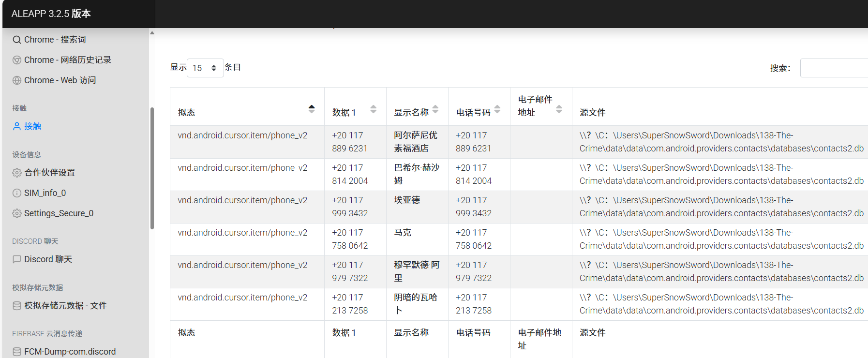
Task: Click data cell +20 117 999 3432
Action: pyautogui.click(x=355, y=207)
